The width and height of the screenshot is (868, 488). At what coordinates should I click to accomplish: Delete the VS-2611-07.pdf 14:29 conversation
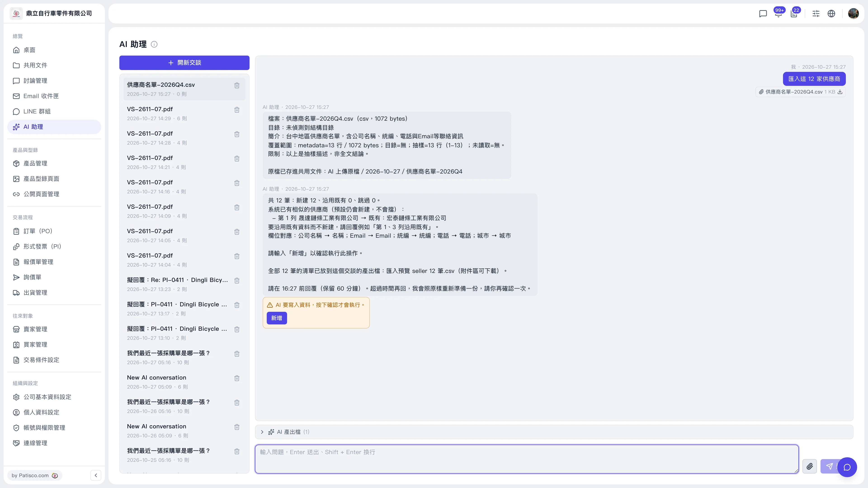(237, 110)
